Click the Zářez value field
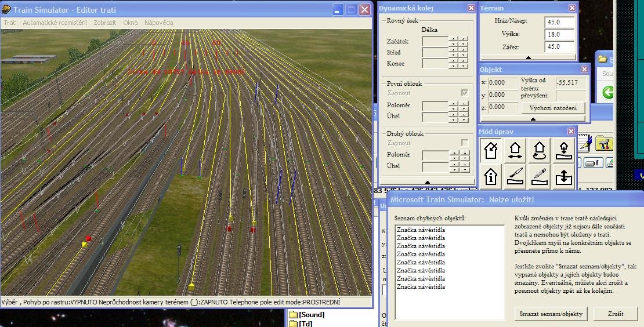The image size is (644, 327). 559,47
